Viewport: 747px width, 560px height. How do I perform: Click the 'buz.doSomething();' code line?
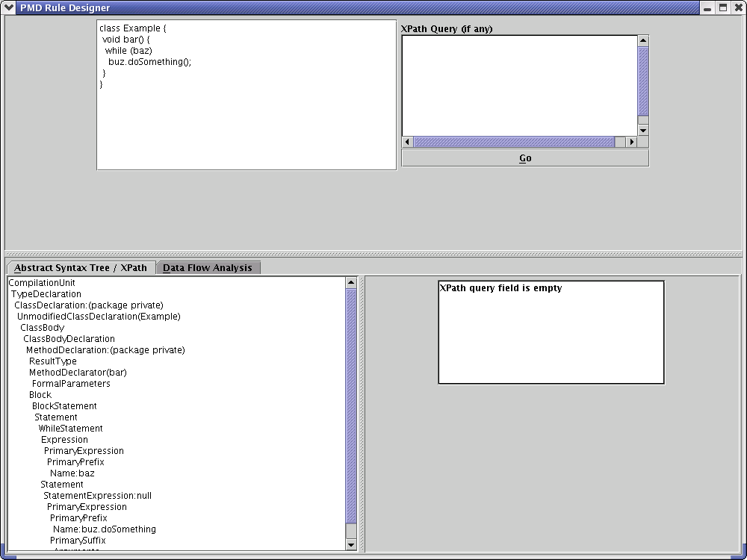[x=149, y=62]
